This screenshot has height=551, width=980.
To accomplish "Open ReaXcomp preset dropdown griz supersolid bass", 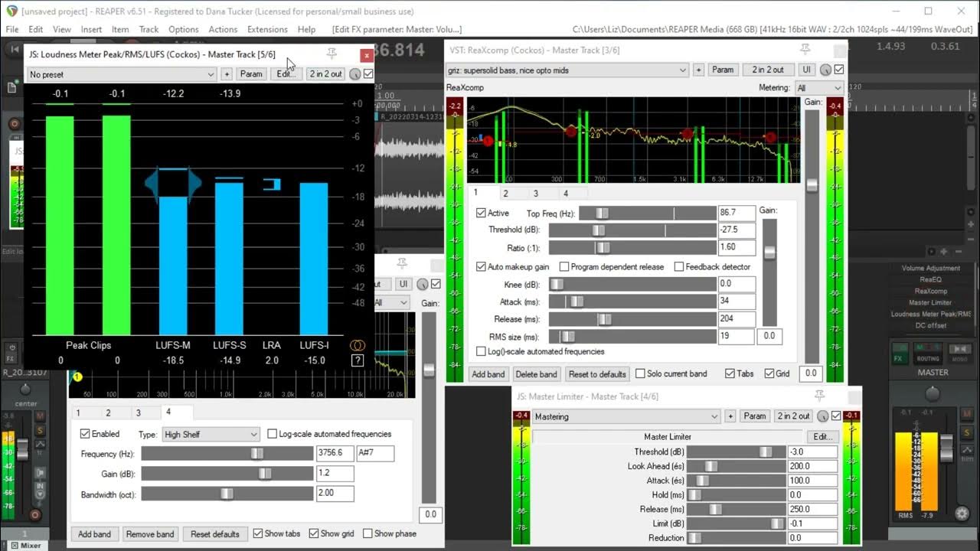I will coord(567,70).
